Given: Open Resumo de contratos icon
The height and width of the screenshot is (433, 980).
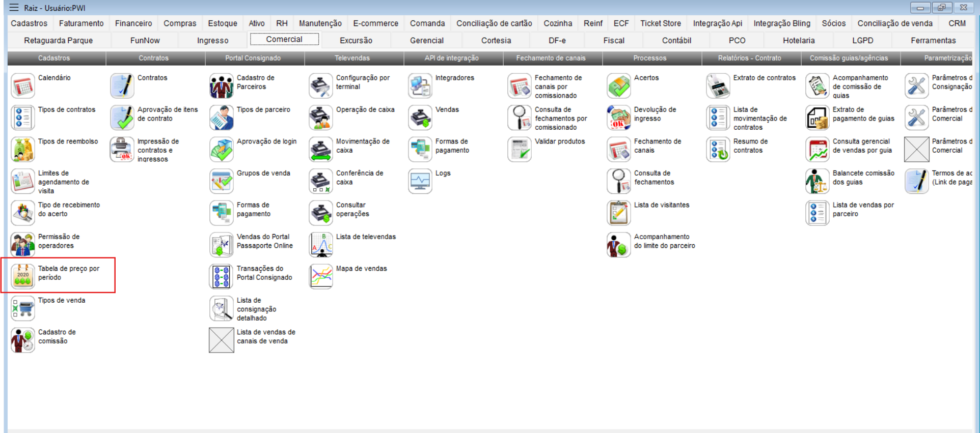Looking at the screenshot, I should (x=718, y=150).
